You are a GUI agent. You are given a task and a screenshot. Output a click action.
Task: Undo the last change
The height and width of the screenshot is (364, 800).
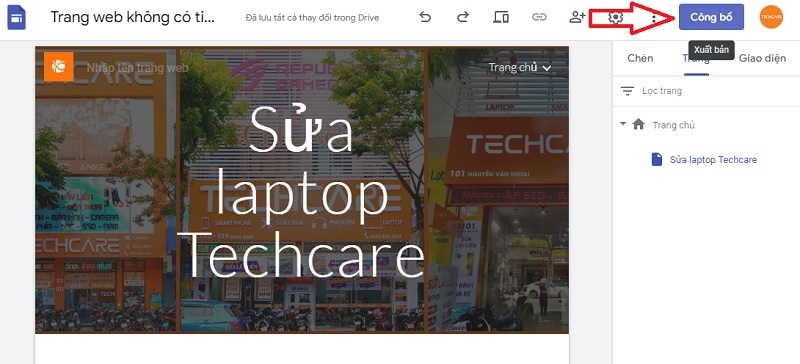[424, 17]
